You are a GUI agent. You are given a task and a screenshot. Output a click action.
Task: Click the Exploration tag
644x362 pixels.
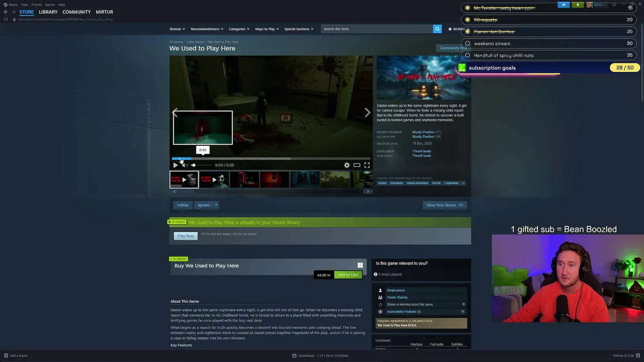pos(451,183)
